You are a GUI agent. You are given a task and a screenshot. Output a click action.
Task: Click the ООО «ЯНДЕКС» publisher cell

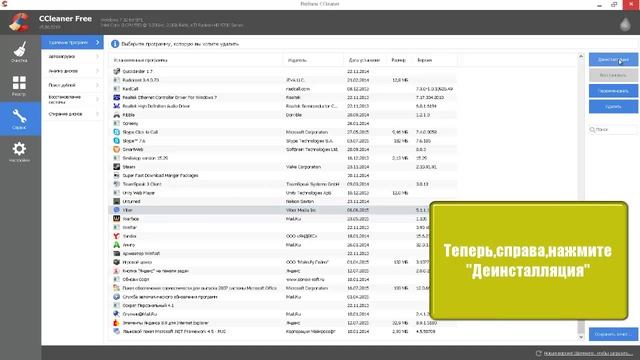[x=302, y=236]
